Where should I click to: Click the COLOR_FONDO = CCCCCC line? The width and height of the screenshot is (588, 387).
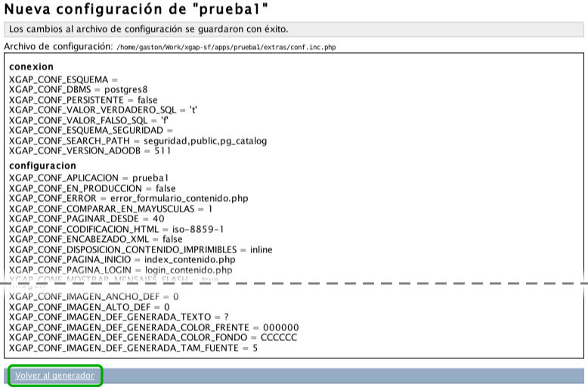(153, 337)
